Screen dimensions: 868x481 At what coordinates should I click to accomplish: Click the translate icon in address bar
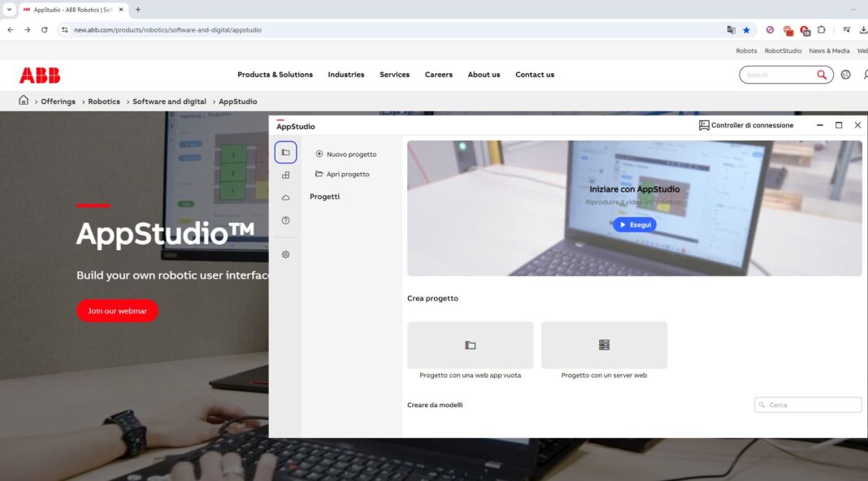(731, 29)
